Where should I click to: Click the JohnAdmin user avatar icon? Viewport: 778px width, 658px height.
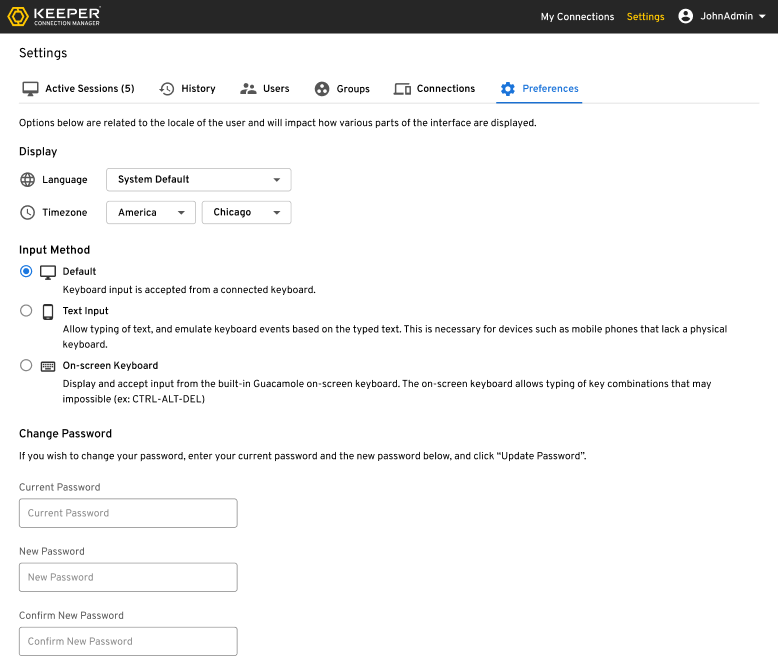pyautogui.click(x=686, y=16)
